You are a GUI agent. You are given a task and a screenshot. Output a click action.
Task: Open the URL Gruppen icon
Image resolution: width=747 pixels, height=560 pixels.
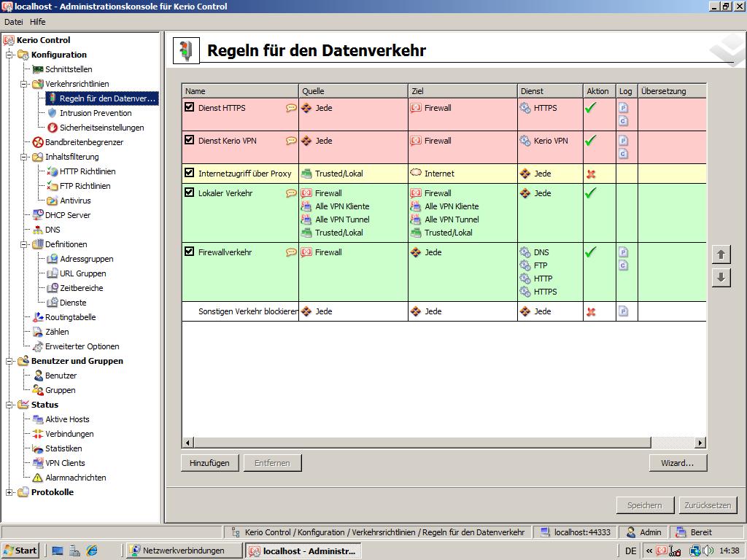click(x=53, y=273)
